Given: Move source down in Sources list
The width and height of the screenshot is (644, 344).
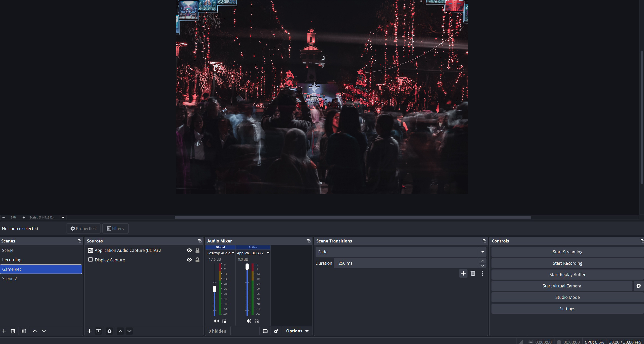Looking at the screenshot, I should (x=129, y=331).
